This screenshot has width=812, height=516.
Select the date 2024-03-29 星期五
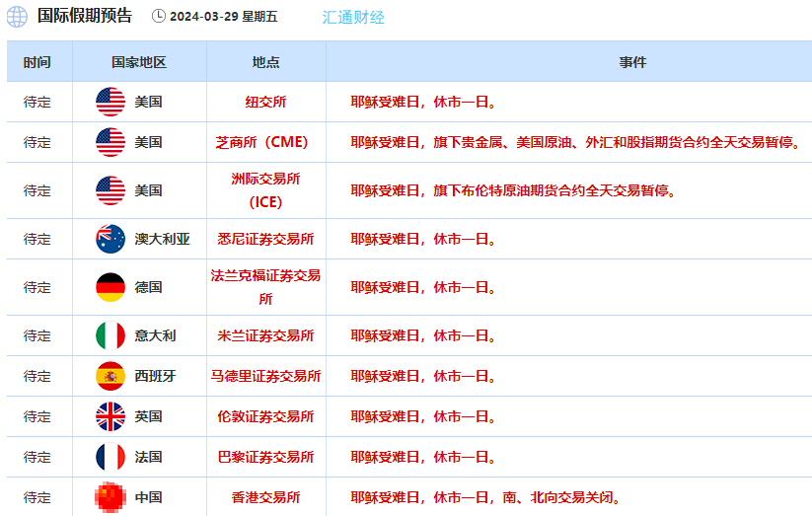pyautogui.click(x=224, y=17)
